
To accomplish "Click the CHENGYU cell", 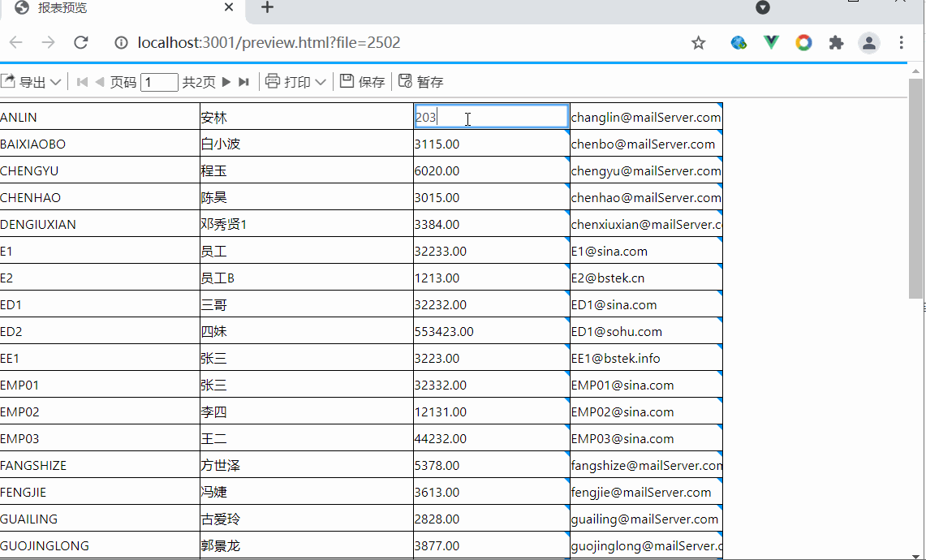I will pos(100,170).
